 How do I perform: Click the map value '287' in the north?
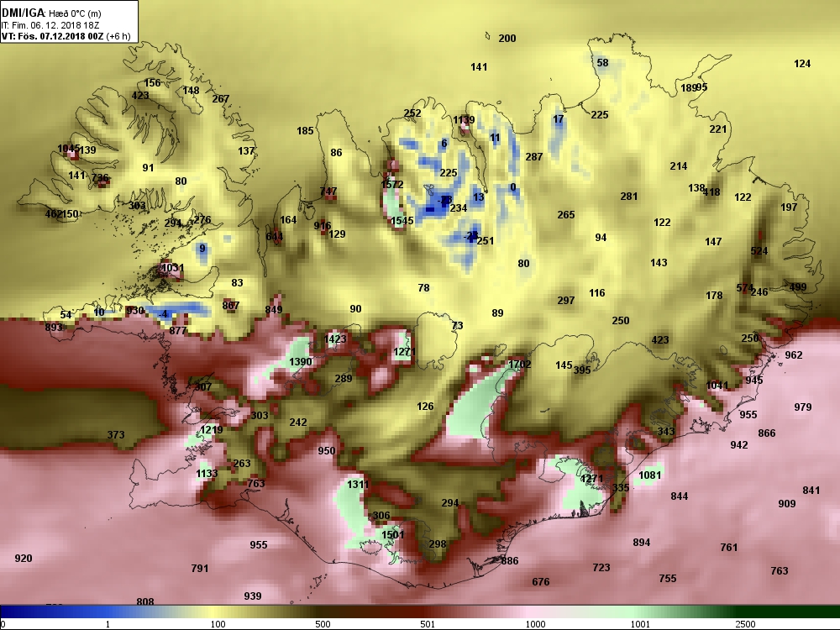tap(534, 157)
